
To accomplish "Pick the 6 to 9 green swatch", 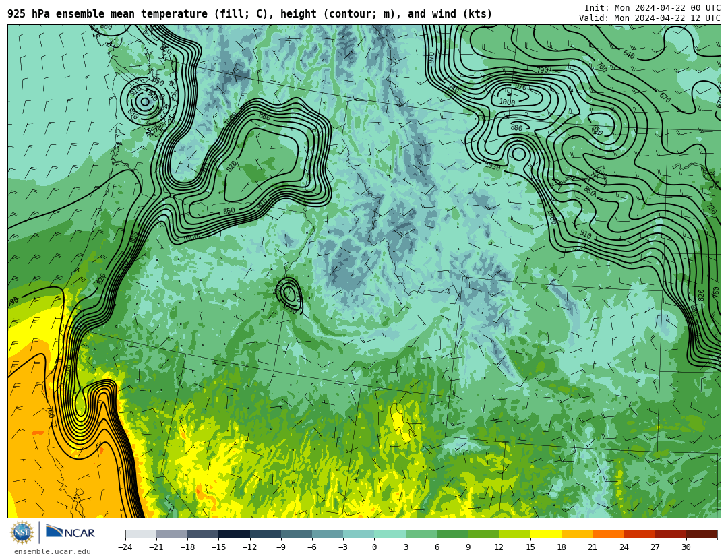I will (x=452, y=534).
